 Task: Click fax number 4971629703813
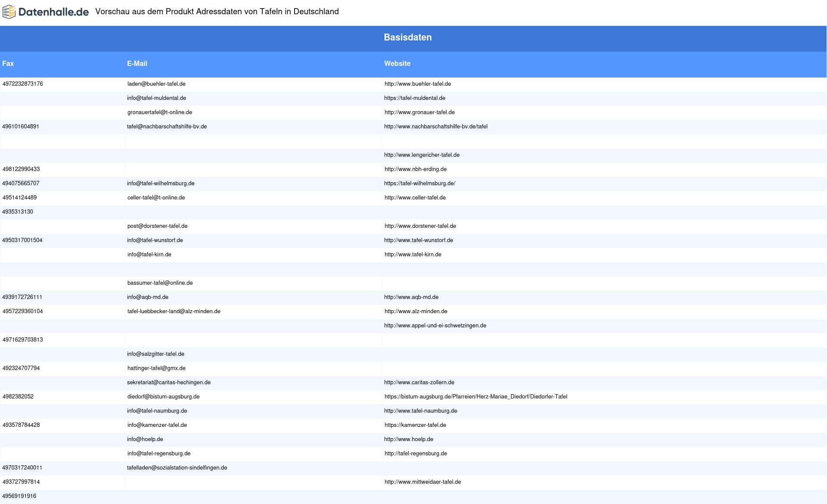(23, 340)
